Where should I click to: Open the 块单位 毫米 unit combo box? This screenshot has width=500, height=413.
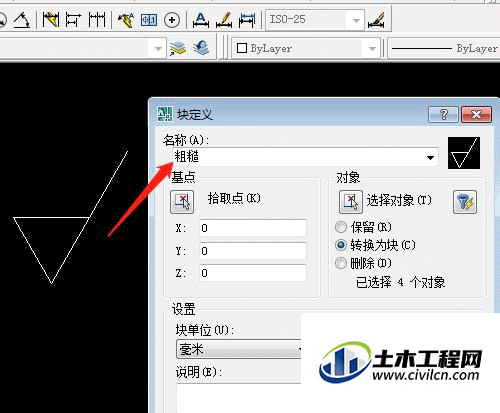coord(239,349)
